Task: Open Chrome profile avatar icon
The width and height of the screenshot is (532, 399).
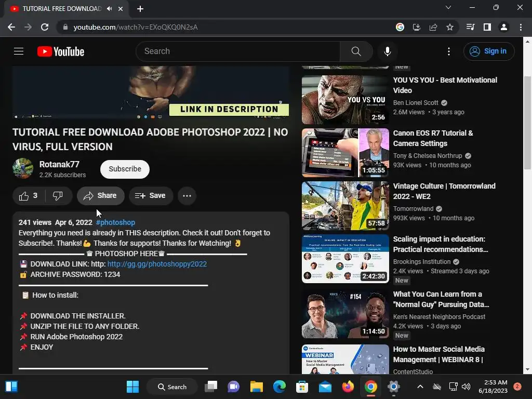Action: click(503, 27)
